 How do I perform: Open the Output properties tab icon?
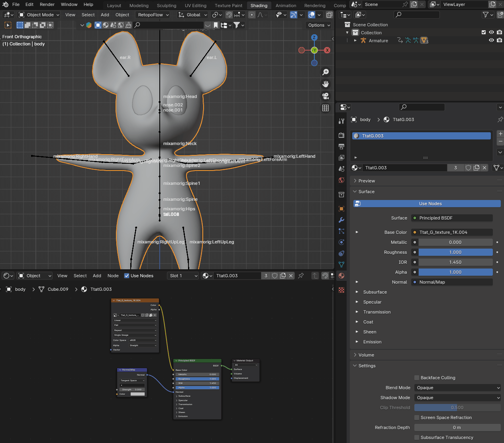pos(341,147)
